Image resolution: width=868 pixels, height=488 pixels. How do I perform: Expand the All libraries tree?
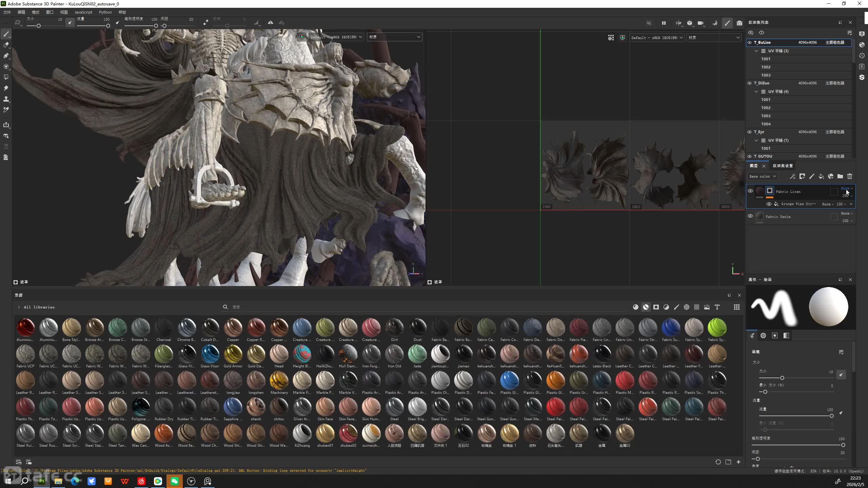tap(19, 307)
